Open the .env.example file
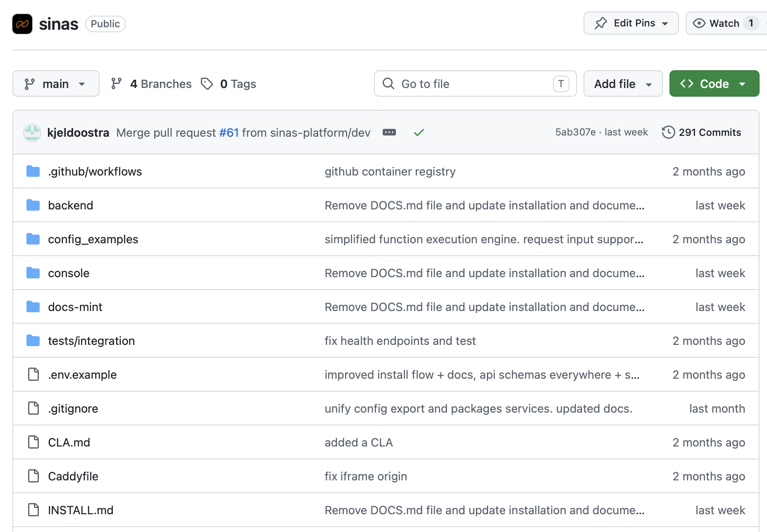767x532 pixels. pyautogui.click(x=82, y=375)
